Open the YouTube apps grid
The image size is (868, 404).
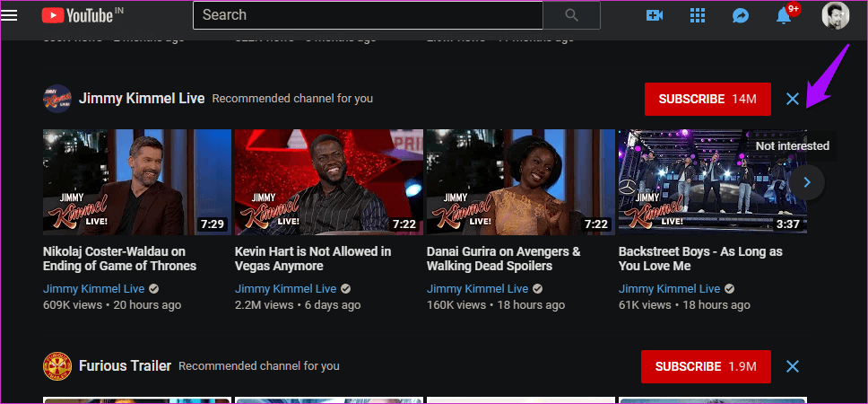click(698, 15)
